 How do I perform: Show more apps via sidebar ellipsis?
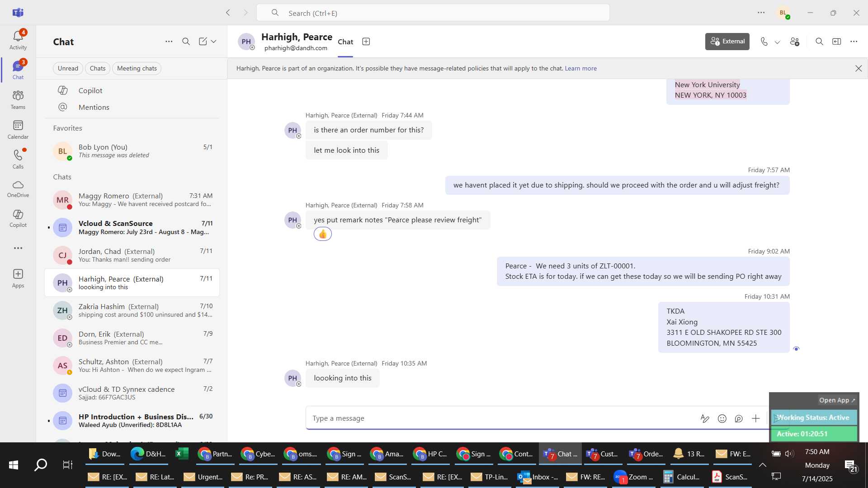click(x=18, y=248)
